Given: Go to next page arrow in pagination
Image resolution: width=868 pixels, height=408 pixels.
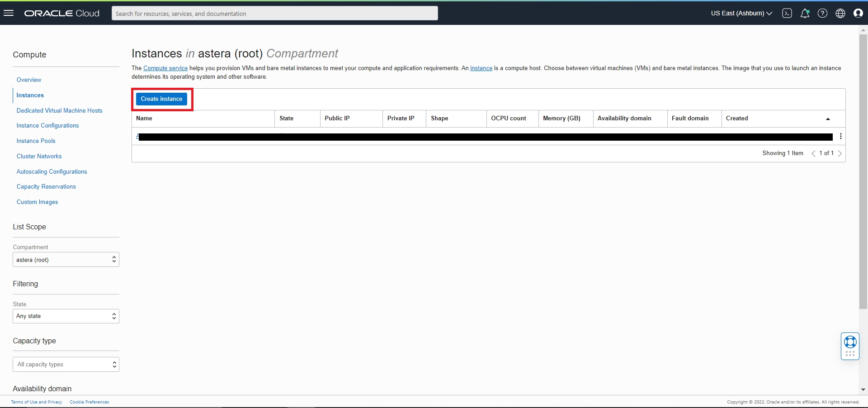Looking at the screenshot, I should coord(840,153).
